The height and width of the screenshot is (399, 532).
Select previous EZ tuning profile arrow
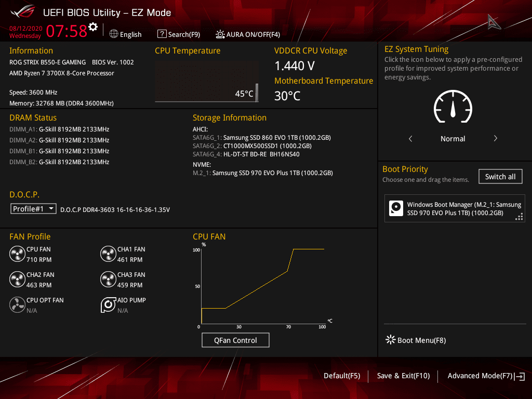tap(410, 138)
